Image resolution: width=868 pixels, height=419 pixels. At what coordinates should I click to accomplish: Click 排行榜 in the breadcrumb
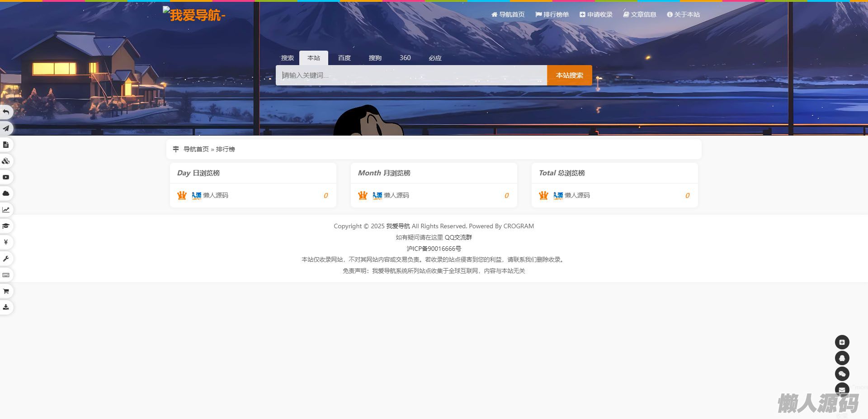tap(226, 149)
